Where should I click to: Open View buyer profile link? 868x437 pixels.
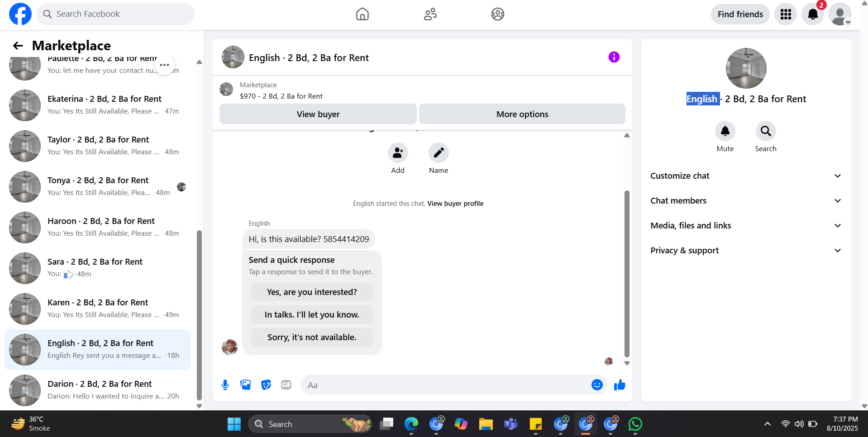click(x=455, y=204)
